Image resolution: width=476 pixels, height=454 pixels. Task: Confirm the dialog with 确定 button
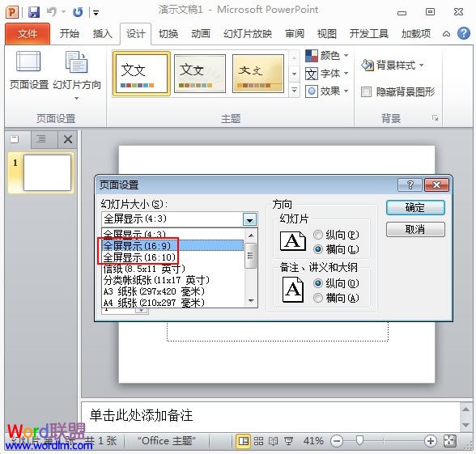tap(415, 207)
